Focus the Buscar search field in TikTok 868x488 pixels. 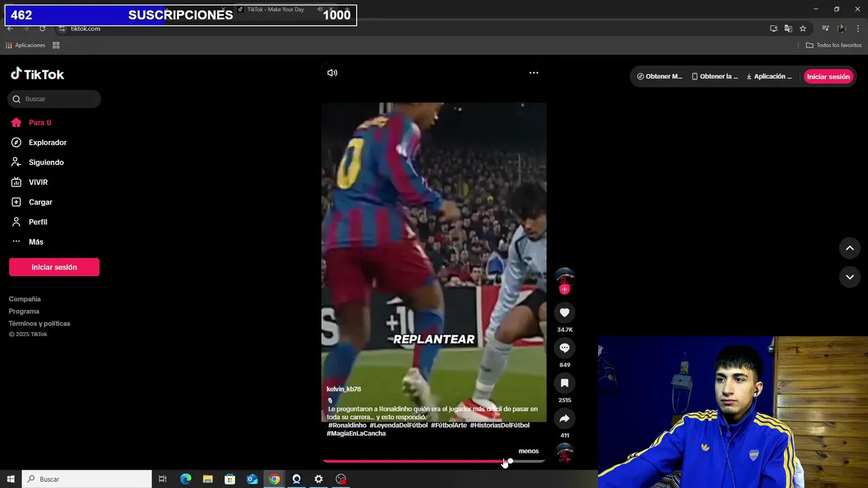[x=54, y=99]
